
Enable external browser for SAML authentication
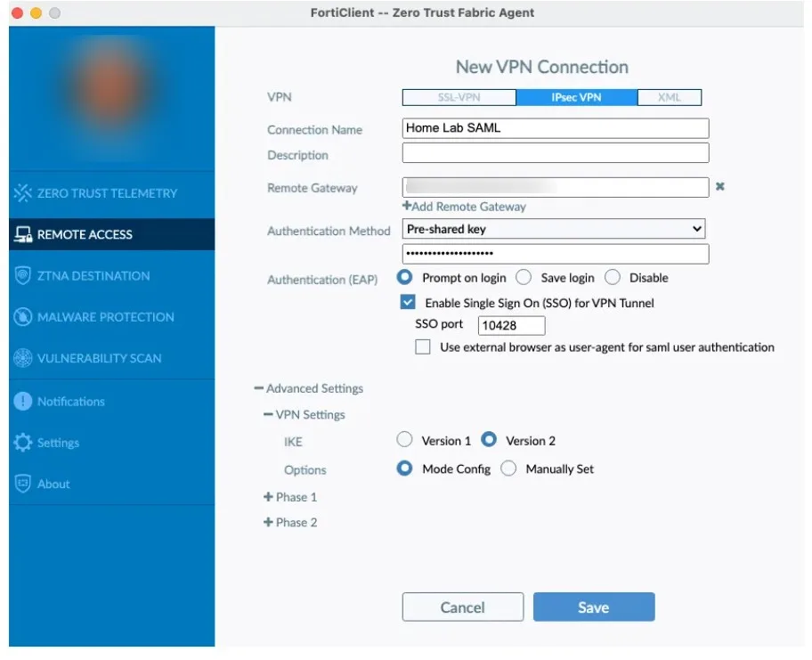coord(423,347)
